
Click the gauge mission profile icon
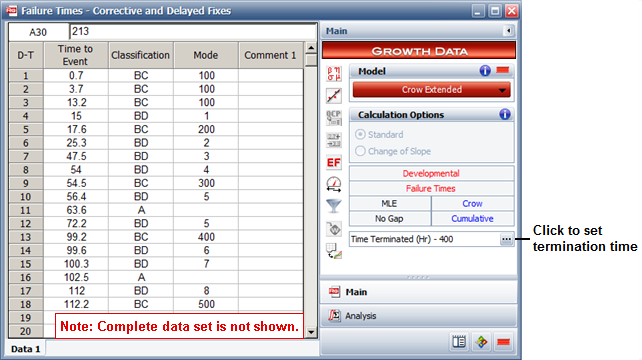[x=334, y=184]
